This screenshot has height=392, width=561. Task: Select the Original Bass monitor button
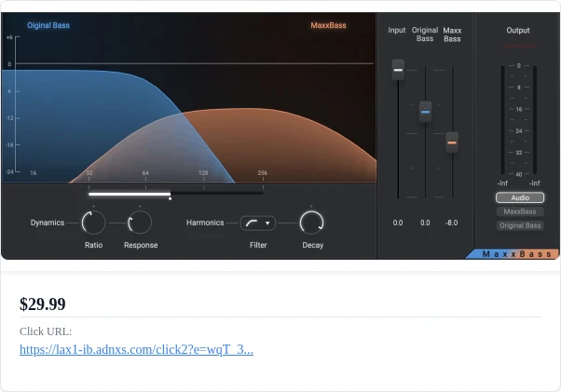pos(520,225)
